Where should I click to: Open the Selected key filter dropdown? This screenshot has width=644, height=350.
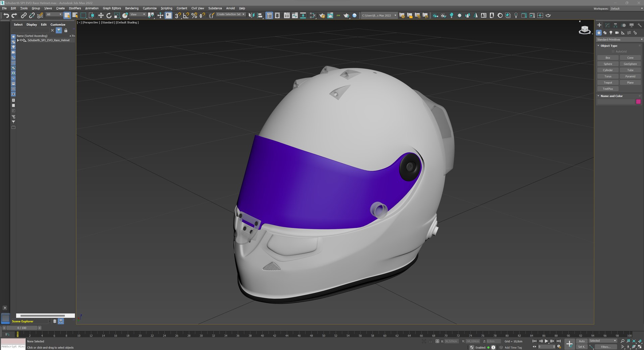point(603,341)
